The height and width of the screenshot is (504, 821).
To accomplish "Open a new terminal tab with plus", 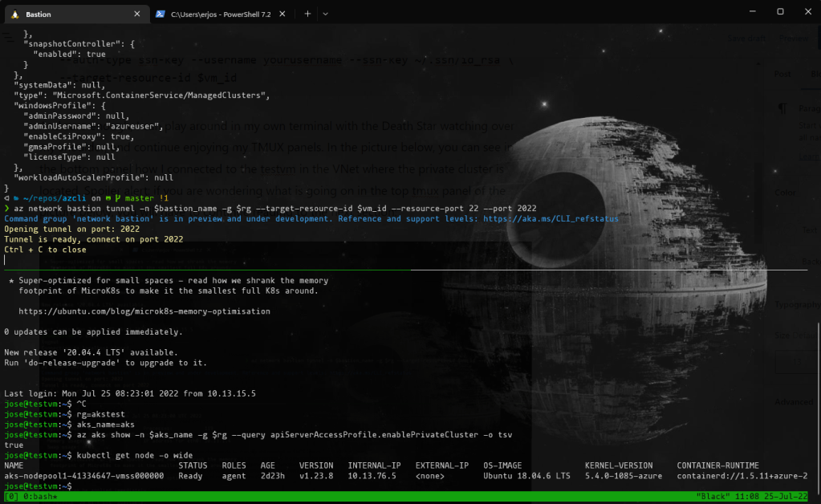I will (x=307, y=14).
